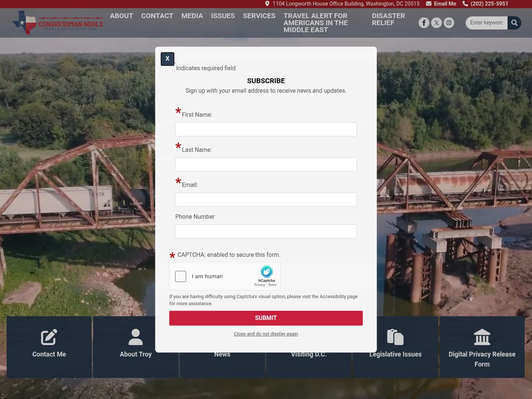Screen dimensions: 532x399
Task: Click the (202) 225-5951 phone link
Action: click(x=489, y=4)
